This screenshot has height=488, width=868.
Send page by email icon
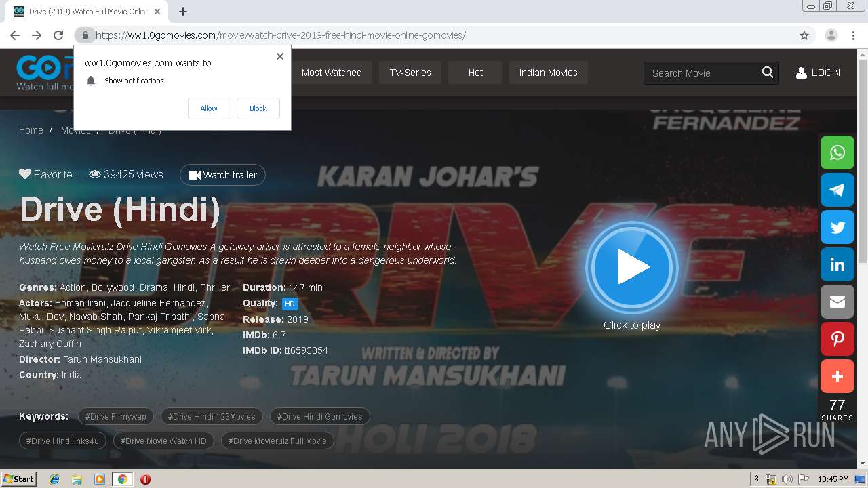(837, 302)
